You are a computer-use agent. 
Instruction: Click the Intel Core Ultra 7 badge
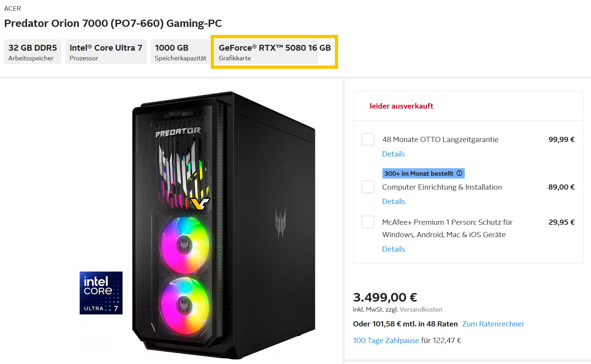coord(101,293)
